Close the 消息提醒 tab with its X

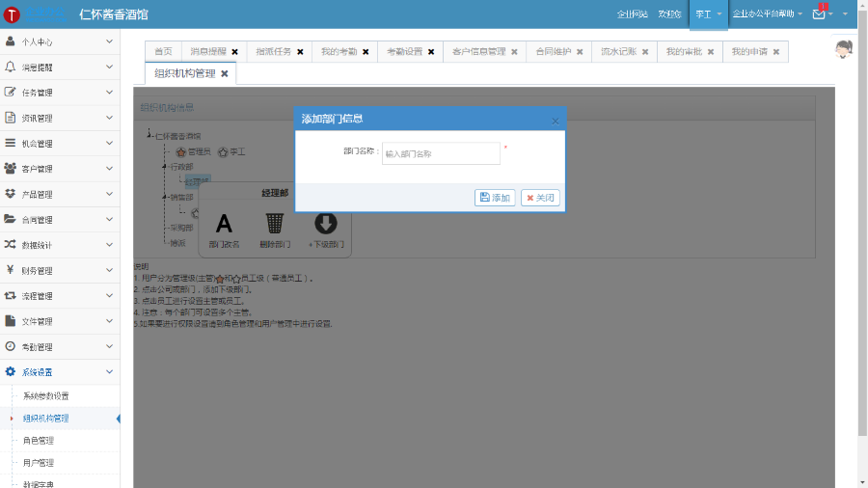tap(234, 52)
